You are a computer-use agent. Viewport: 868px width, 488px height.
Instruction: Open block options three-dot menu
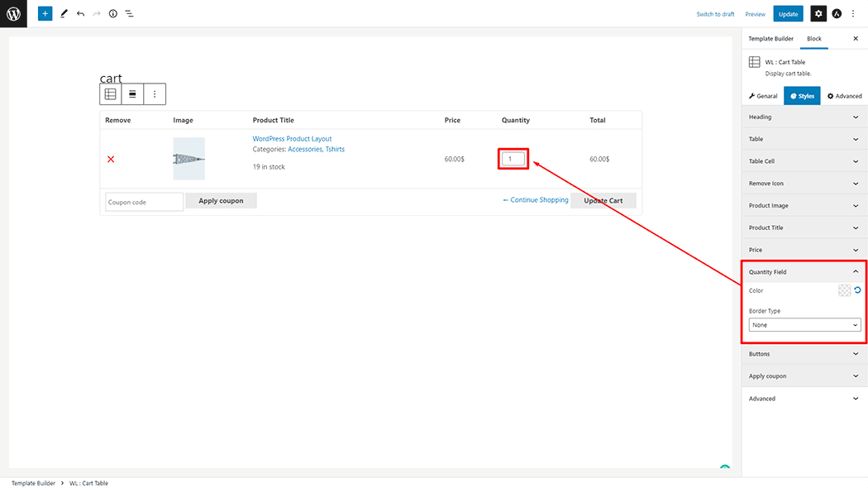[x=155, y=94]
